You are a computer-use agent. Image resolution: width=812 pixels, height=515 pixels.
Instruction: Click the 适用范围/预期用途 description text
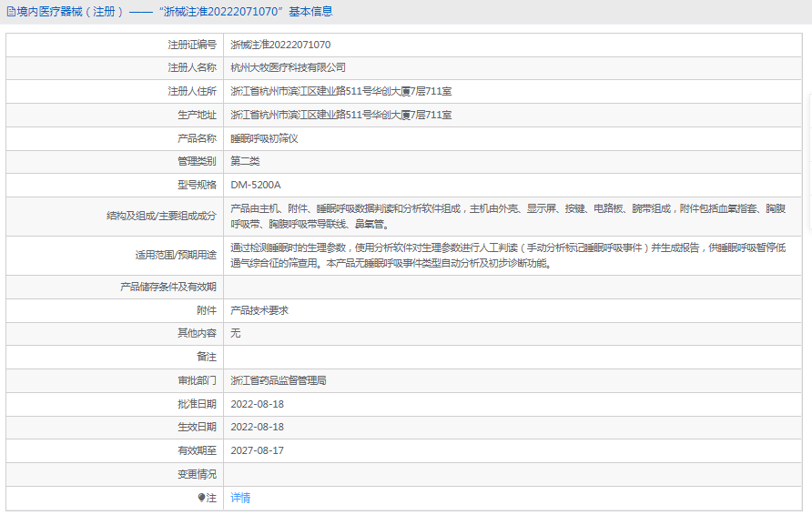pyautogui.click(x=508, y=256)
